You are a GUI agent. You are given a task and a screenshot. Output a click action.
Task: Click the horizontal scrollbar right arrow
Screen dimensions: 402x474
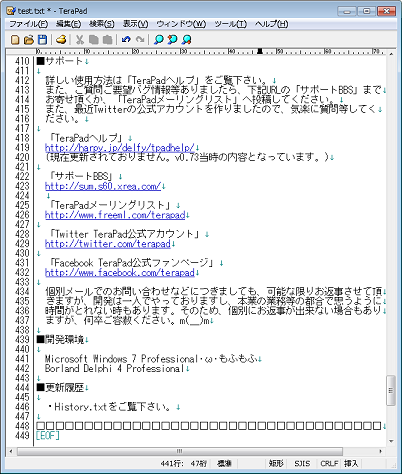pyautogui.click(x=381, y=451)
